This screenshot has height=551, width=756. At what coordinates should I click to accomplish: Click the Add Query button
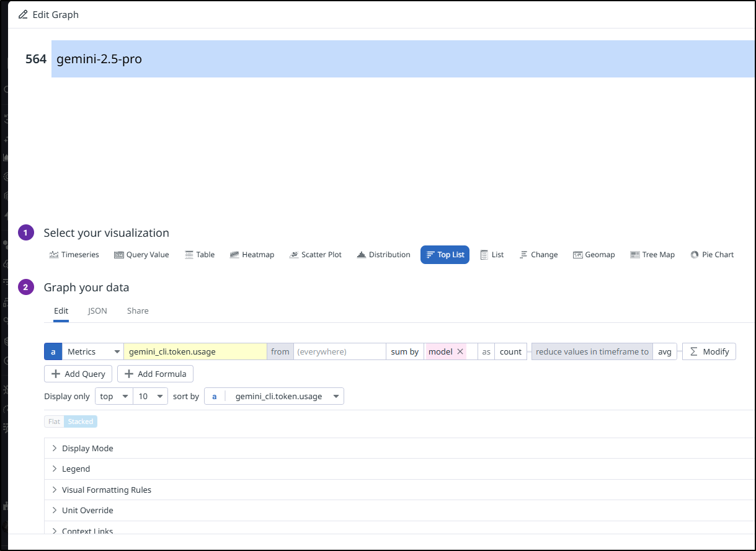(x=78, y=374)
